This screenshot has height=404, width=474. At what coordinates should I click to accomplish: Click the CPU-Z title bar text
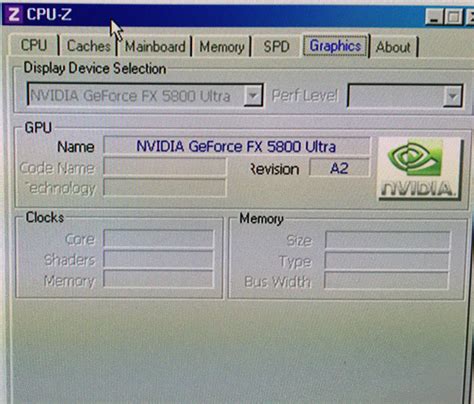click(49, 14)
